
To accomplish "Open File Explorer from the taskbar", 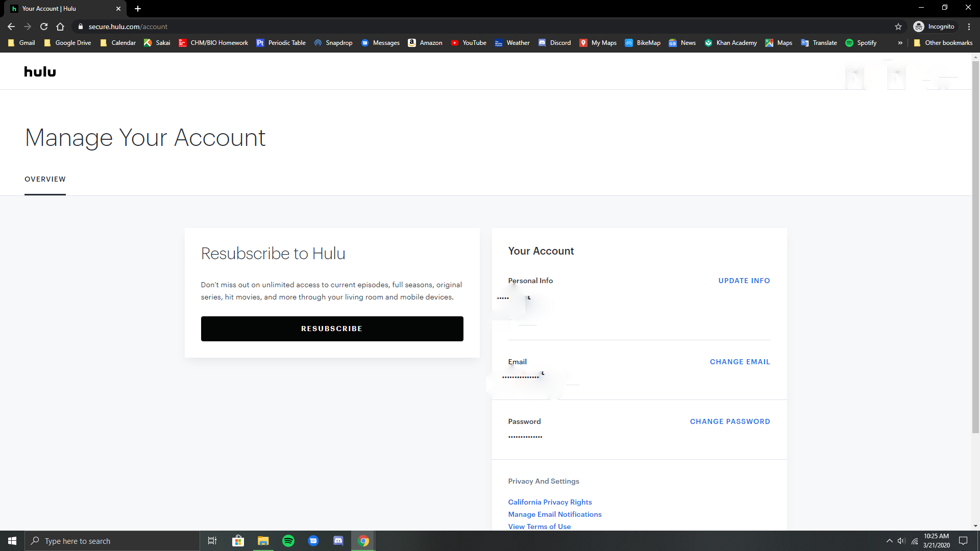I will coord(263,541).
